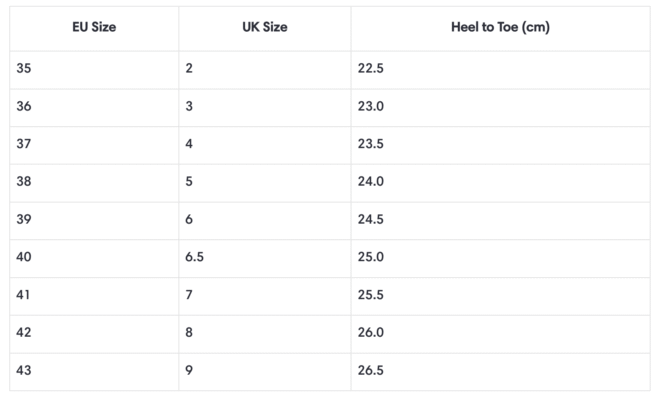659x400 pixels.
Task: Select the EU size 41 cell
Action: [26, 295]
